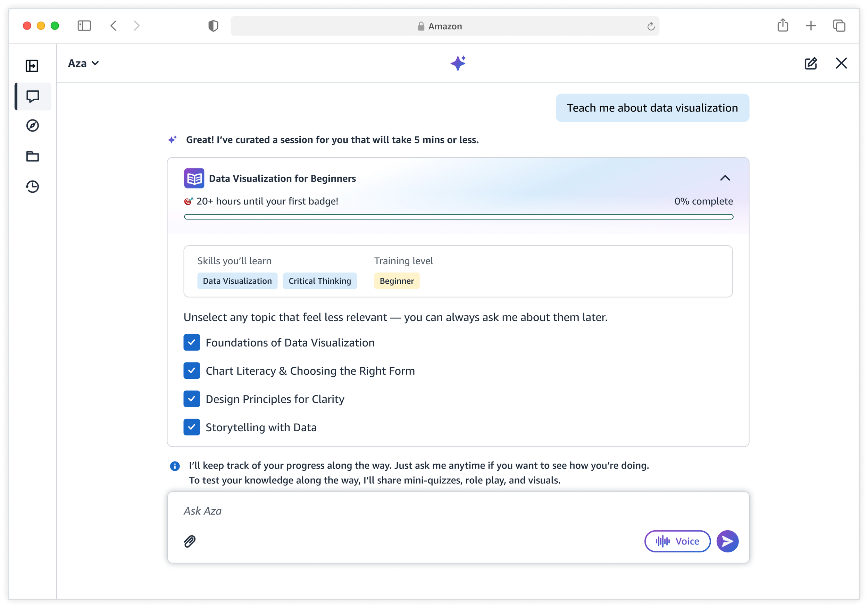
Task: Open the folder icon in sidebar
Action: [x=33, y=156]
